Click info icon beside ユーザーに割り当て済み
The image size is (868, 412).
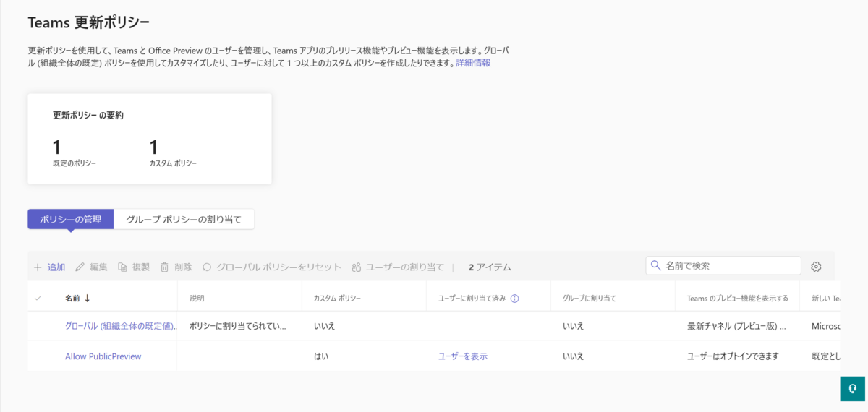tap(516, 298)
